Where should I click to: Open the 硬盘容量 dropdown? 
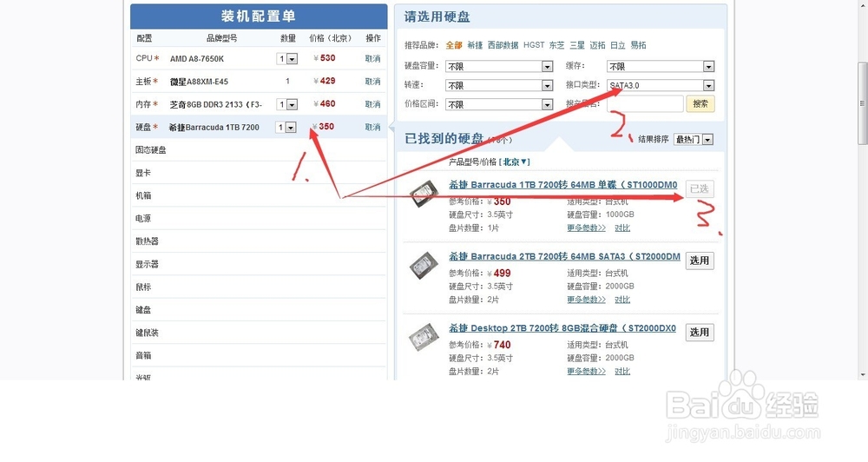[x=499, y=67]
